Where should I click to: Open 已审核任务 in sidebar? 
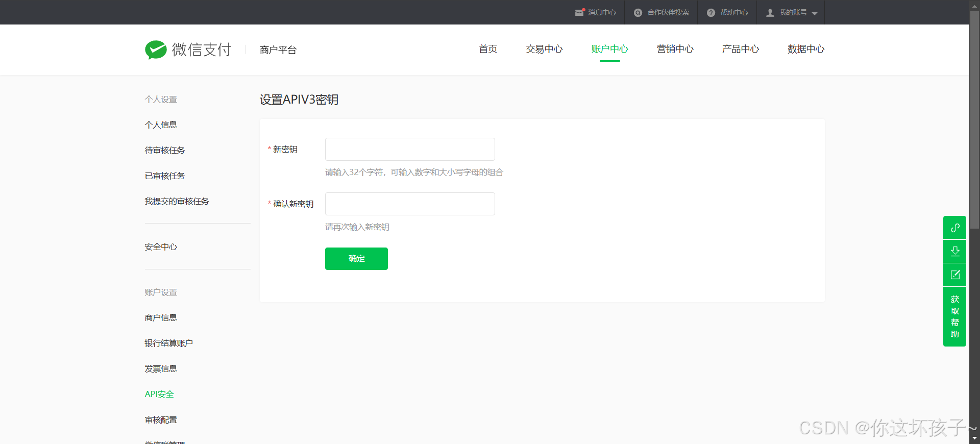click(x=165, y=176)
